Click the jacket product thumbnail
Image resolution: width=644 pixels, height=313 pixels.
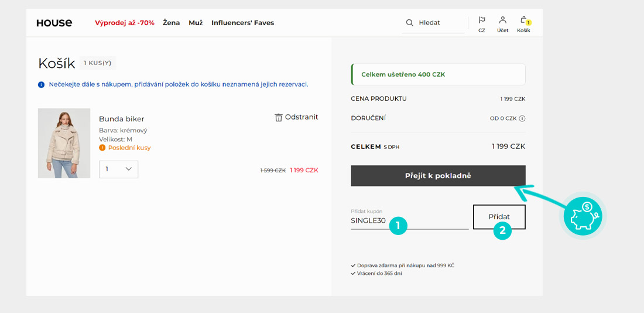point(64,143)
